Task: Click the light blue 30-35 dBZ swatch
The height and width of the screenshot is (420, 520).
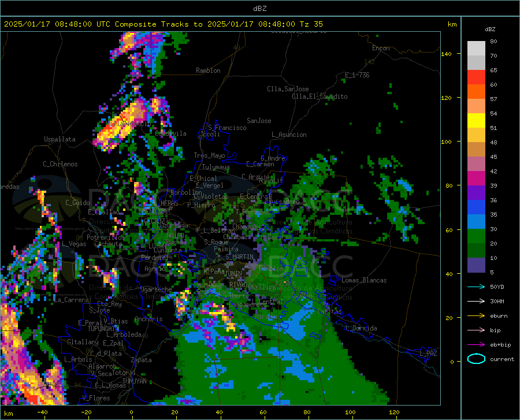Action: 476,221
